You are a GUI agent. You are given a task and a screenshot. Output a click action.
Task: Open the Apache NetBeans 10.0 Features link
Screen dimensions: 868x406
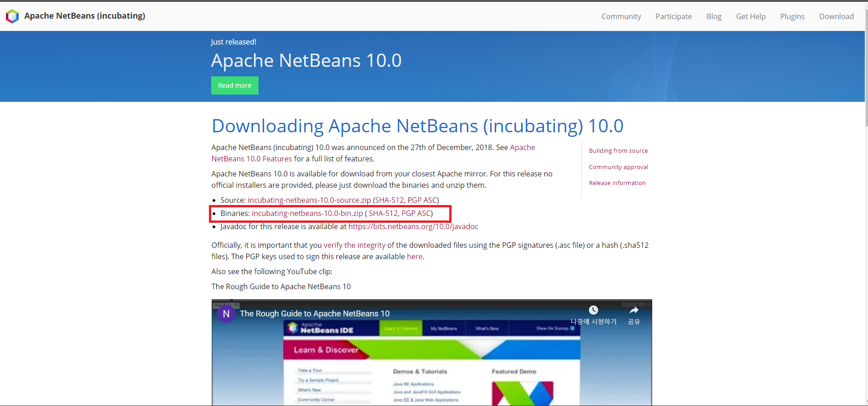click(x=252, y=159)
